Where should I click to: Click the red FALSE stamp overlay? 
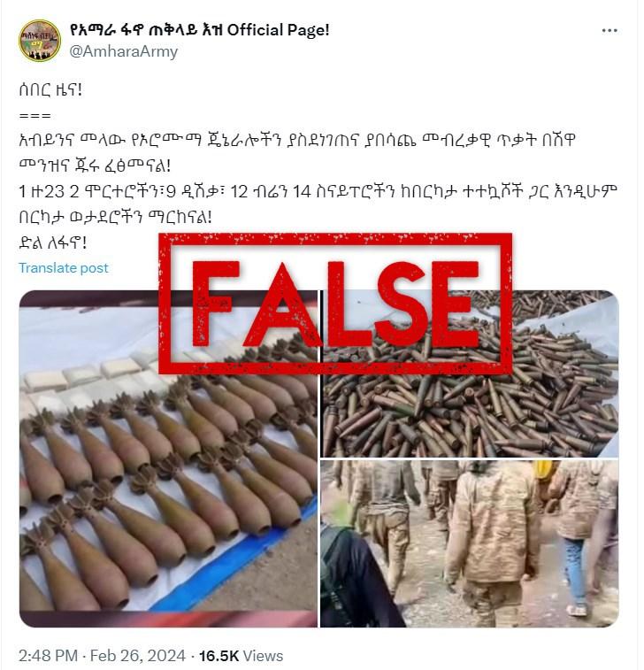click(x=335, y=304)
